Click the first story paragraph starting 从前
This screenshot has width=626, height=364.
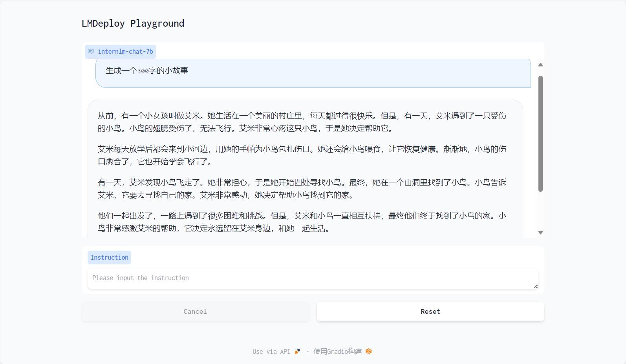tap(302, 122)
